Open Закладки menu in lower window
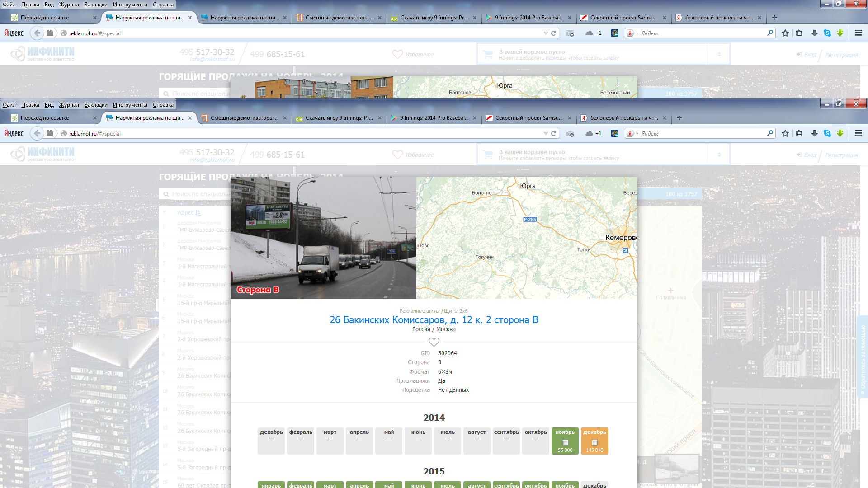 (x=96, y=105)
